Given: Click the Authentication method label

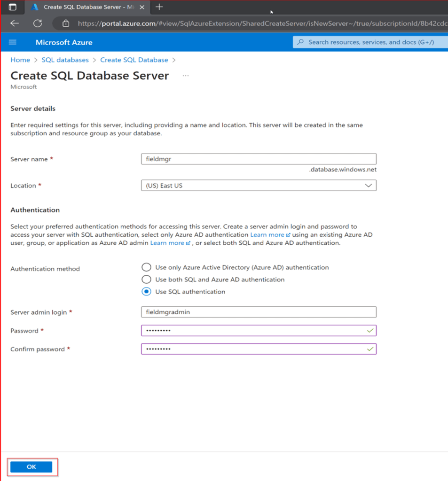Looking at the screenshot, I should click(x=45, y=269).
